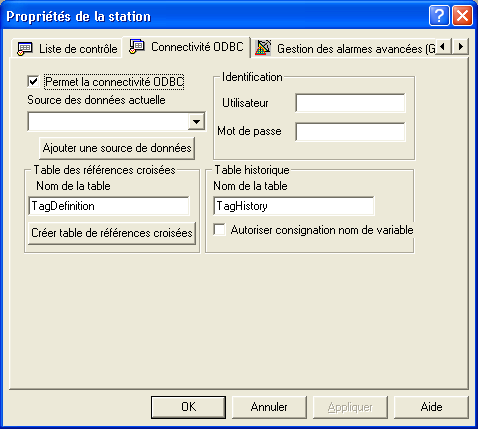Confirm with the OK button
Image resolution: width=478 pixels, height=429 pixels.
(x=188, y=407)
